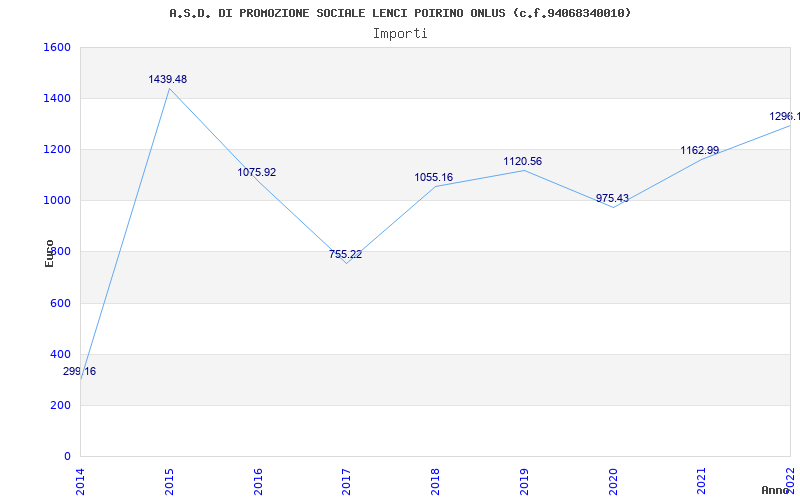Click the Anno axis label
Image resolution: width=800 pixels, height=500 pixels.
point(775,490)
